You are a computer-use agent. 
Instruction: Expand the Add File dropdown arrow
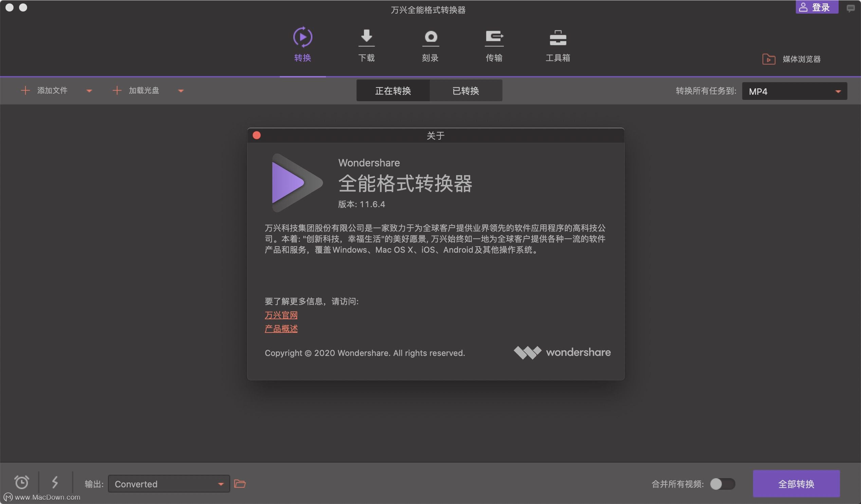click(89, 91)
